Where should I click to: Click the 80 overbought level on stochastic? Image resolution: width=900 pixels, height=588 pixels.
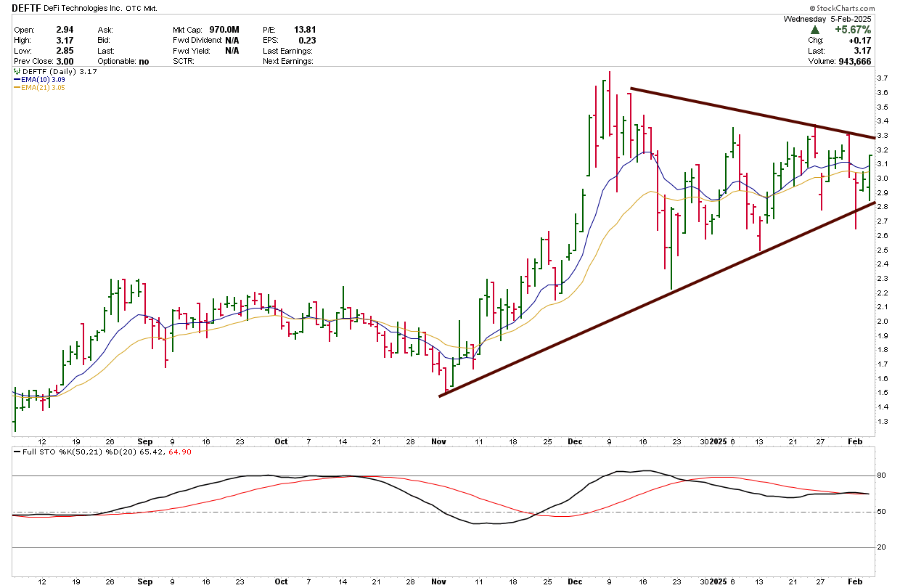(883, 476)
